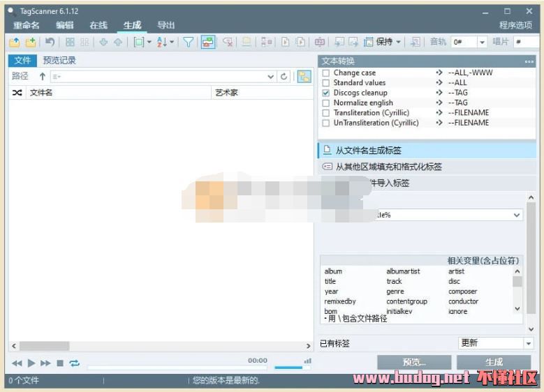
Task: Expand the format string combo box ending in le%
Action: coord(516,215)
